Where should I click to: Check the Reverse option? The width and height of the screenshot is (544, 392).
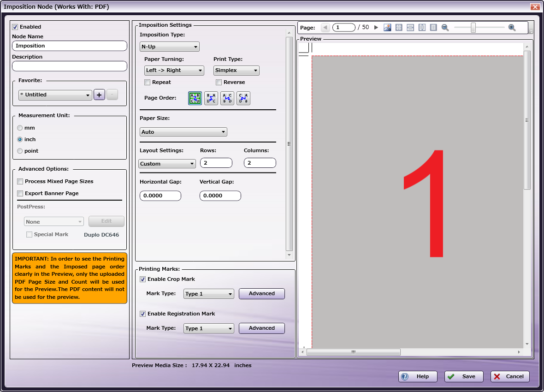click(x=219, y=82)
